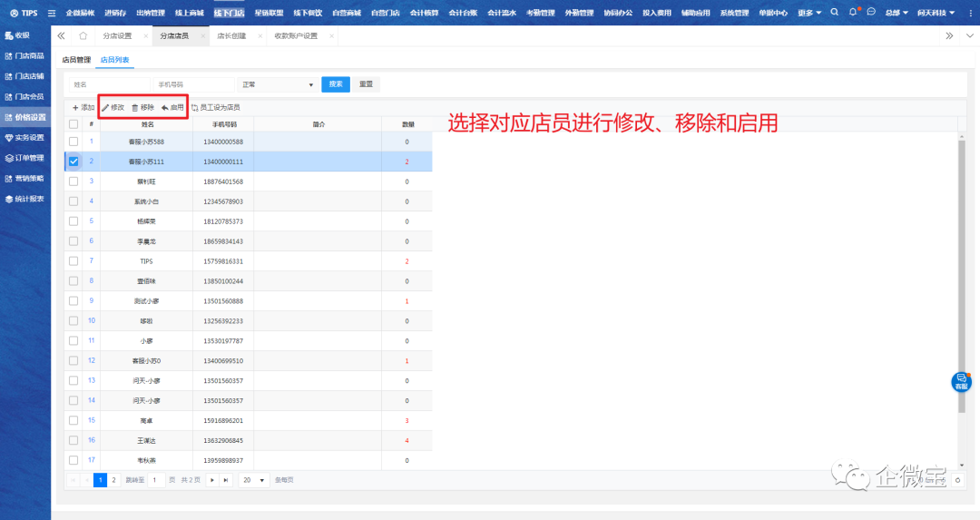Click the 启用 (enable) arrow toolbar button
Viewport: 980px width, 520px height.
(x=172, y=107)
